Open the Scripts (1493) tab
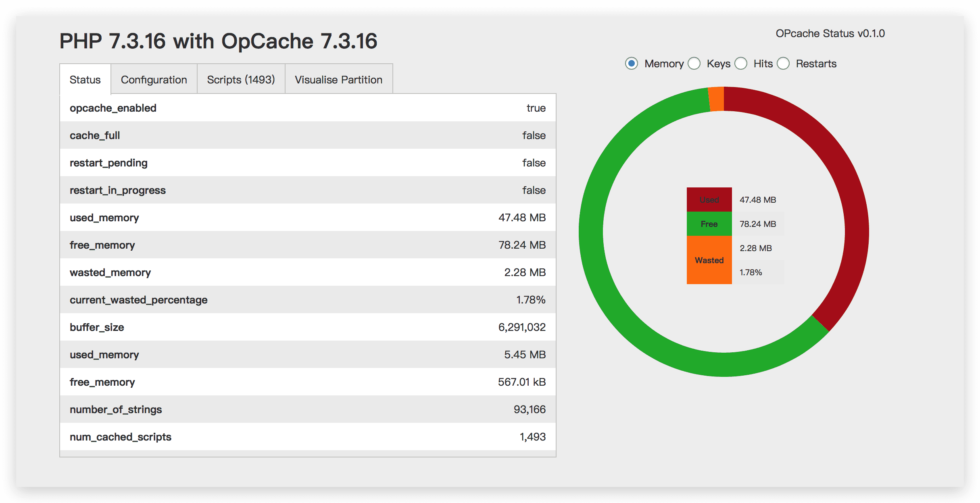 [x=241, y=79]
